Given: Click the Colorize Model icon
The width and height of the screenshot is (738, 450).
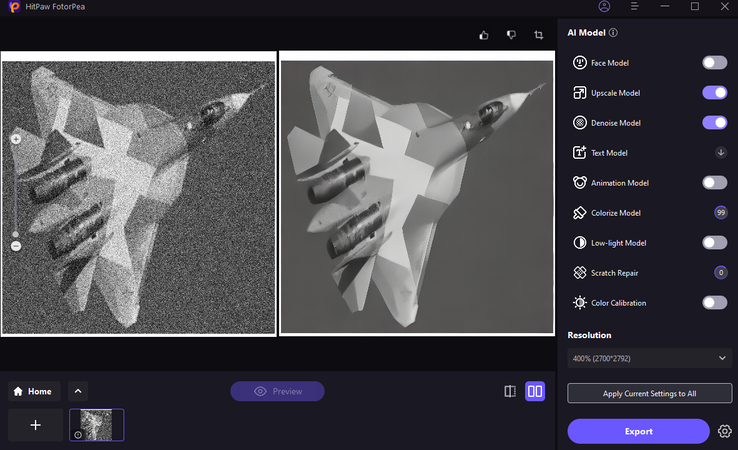Looking at the screenshot, I should tap(579, 213).
